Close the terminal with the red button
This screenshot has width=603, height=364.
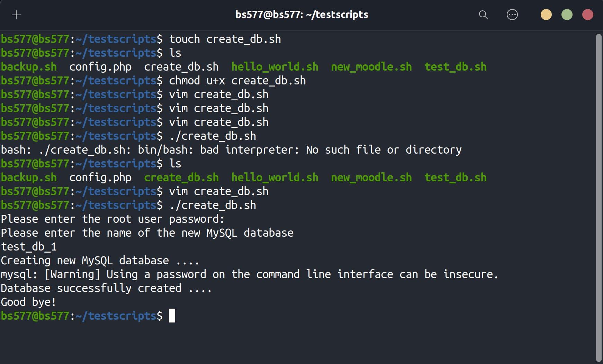point(587,15)
